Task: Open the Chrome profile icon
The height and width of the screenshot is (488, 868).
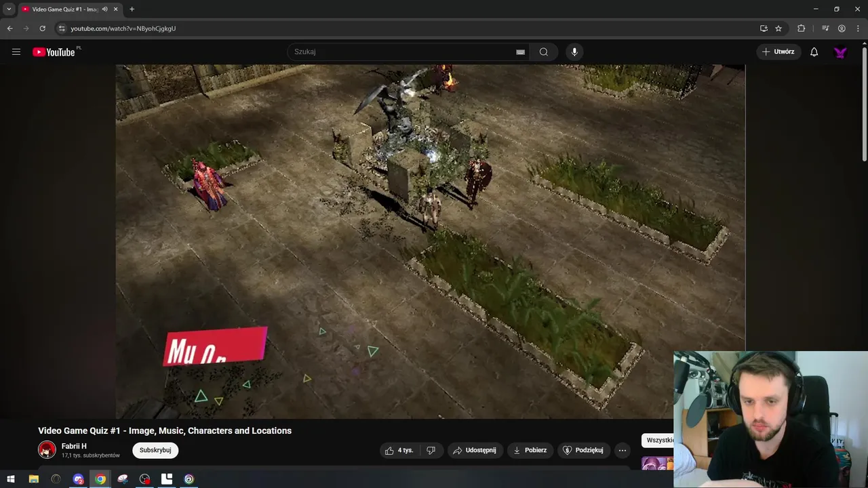Action: click(842, 28)
